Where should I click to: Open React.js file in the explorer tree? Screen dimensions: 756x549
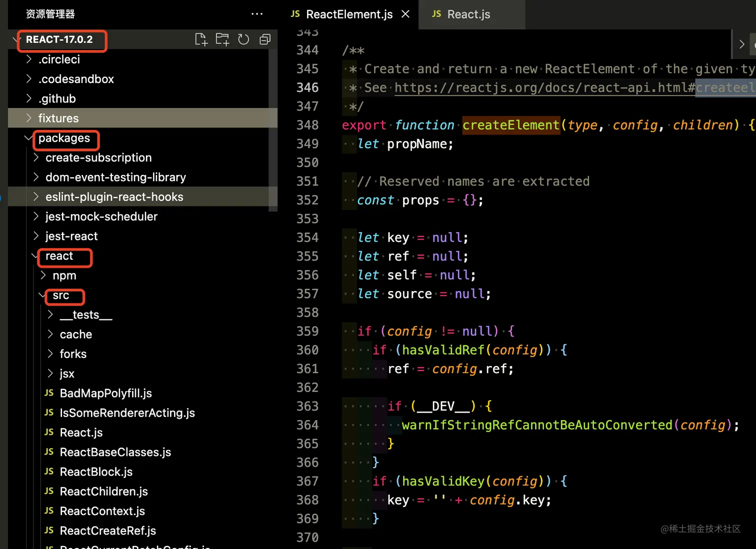(81, 432)
